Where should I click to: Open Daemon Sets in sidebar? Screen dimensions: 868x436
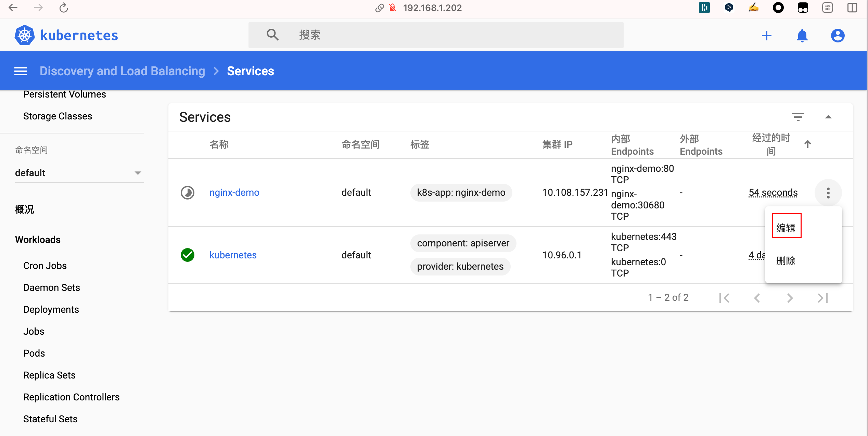52,287
